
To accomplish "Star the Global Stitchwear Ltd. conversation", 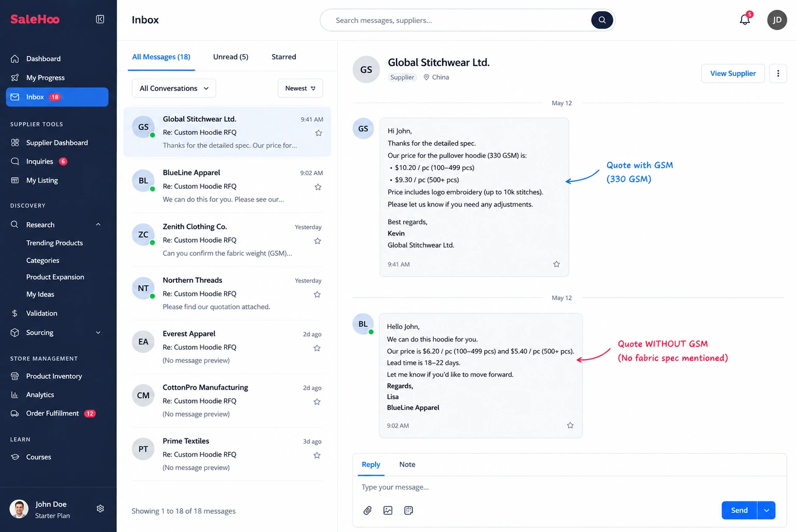I will click(x=319, y=133).
